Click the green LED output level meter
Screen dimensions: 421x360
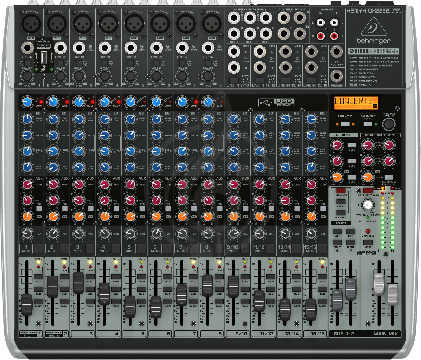(387, 219)
